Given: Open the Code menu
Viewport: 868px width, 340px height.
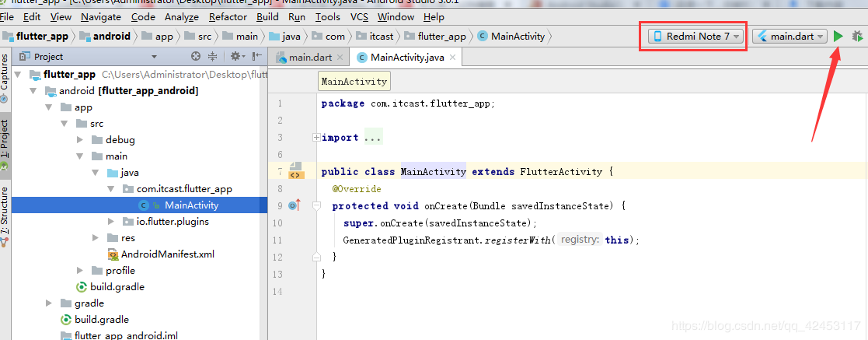Looking at the screenshot, I should (x=144, y=17).
